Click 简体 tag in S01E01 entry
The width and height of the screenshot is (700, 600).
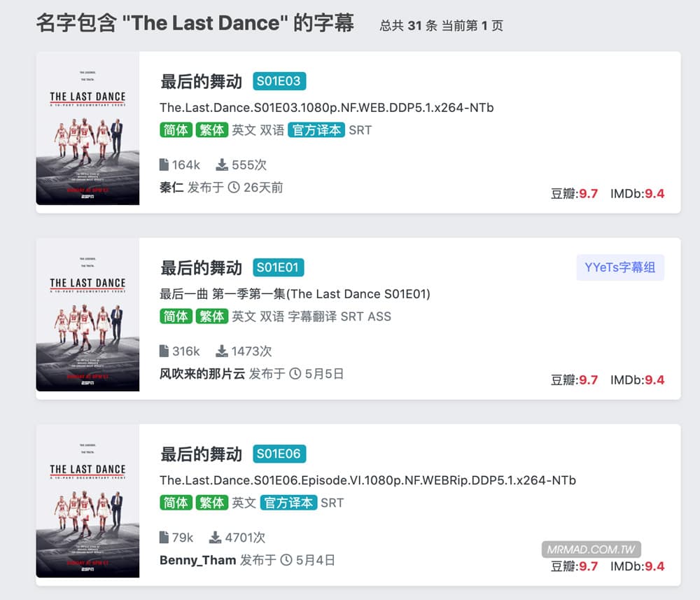[176, 316]
